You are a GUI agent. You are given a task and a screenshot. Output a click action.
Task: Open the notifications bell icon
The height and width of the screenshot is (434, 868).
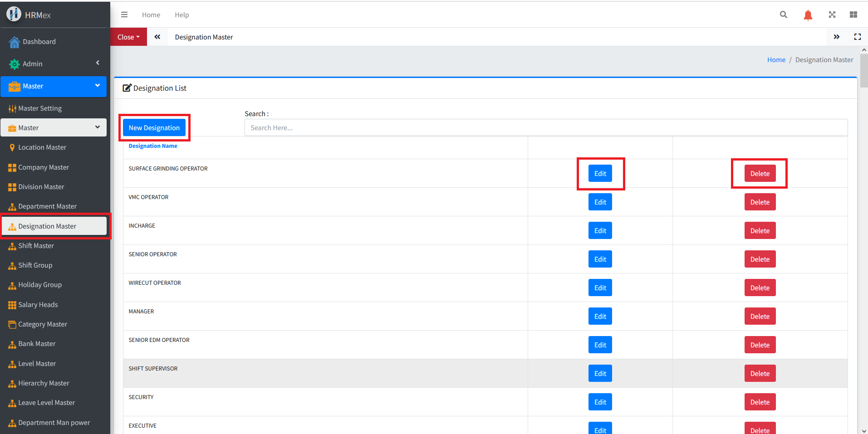click(808, 15)
